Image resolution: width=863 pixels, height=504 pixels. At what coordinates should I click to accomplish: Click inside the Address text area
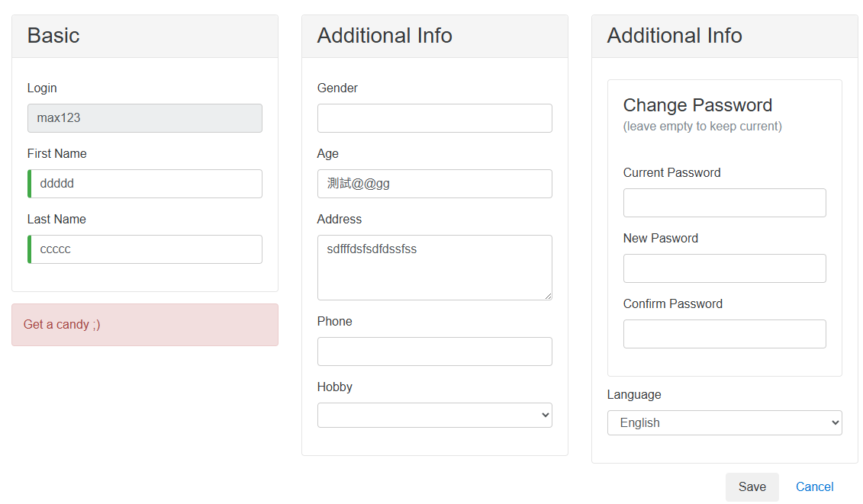[x=434, y=268]
